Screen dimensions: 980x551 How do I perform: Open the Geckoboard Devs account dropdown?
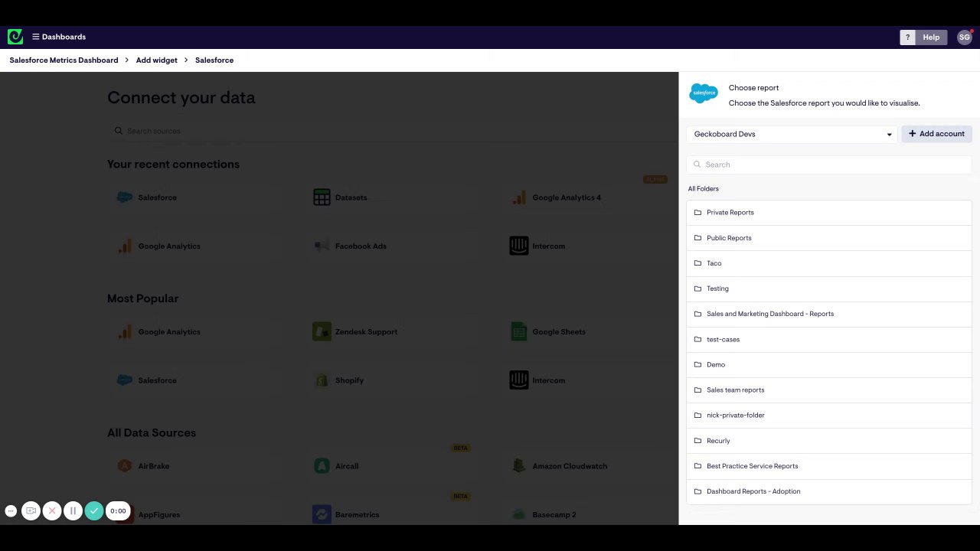click(792, 134)
